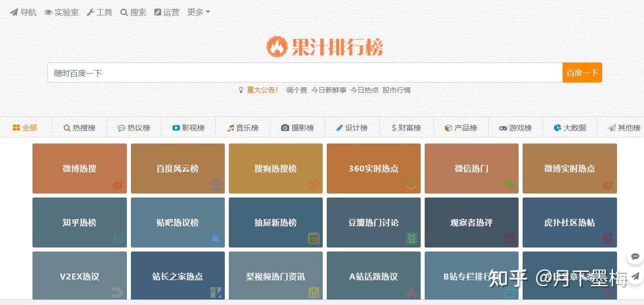Viewport: 644px width, 305px height.
Task: Click the triangle icon on 梨视频热门资讯 card
Action: pyautogui.click(x=314, y=292)
